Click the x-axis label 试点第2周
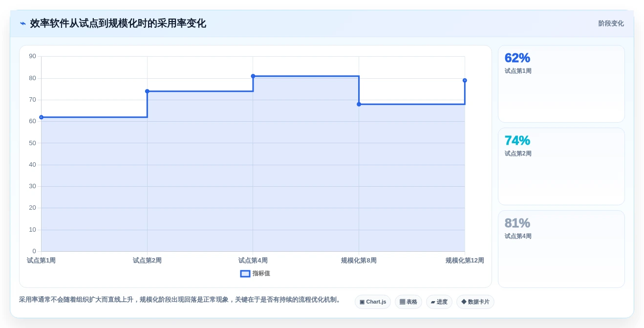 click(147, 261)
